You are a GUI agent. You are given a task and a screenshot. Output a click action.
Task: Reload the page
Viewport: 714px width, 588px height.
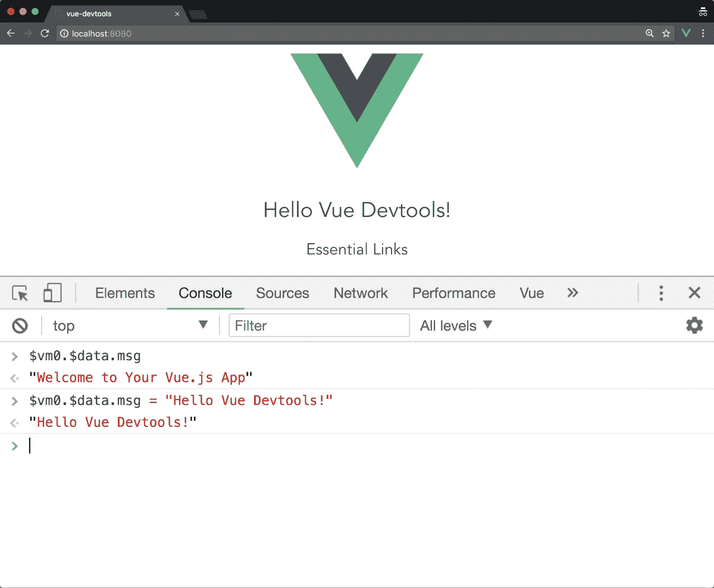click(x=45, y=33)
